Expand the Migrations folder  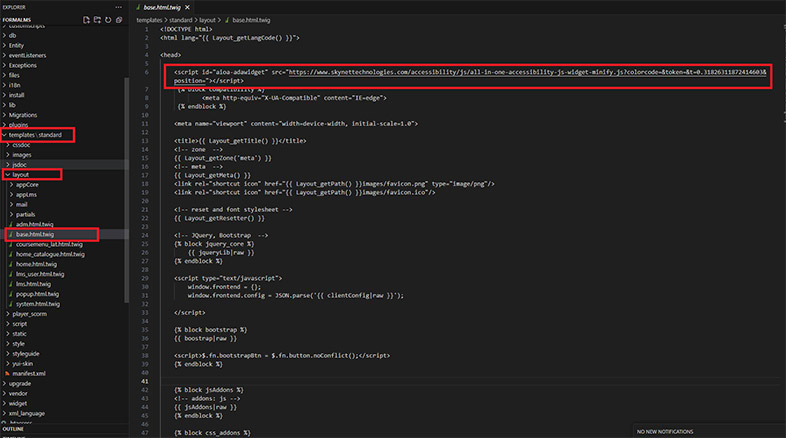(x=23, y=115)
